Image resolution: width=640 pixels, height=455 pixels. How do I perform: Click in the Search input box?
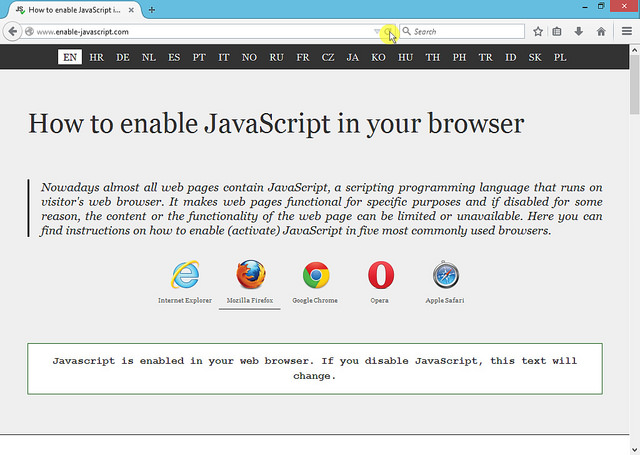[x=465, y=32]
